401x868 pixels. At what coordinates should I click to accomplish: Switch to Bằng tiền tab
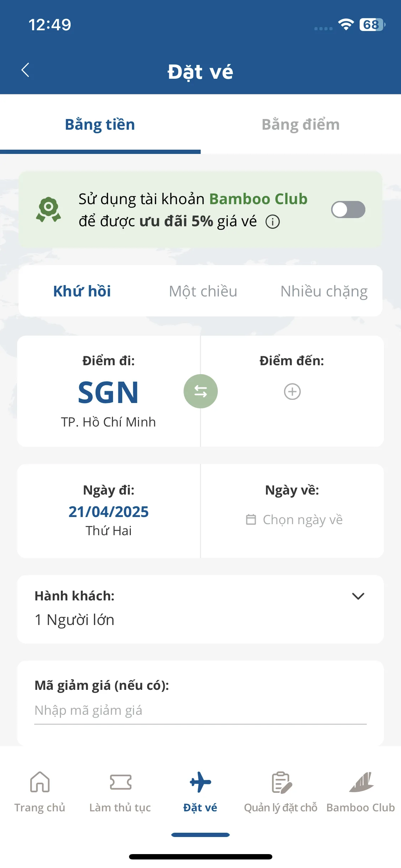click(x=100, y=124)
